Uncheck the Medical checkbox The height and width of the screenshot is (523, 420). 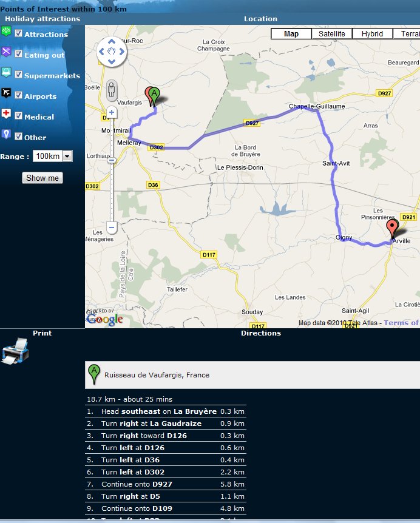[x=19, y=116]
